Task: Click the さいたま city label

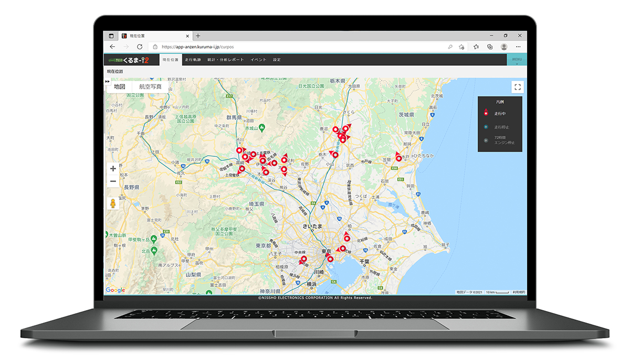Action: [x=313, y=227]
